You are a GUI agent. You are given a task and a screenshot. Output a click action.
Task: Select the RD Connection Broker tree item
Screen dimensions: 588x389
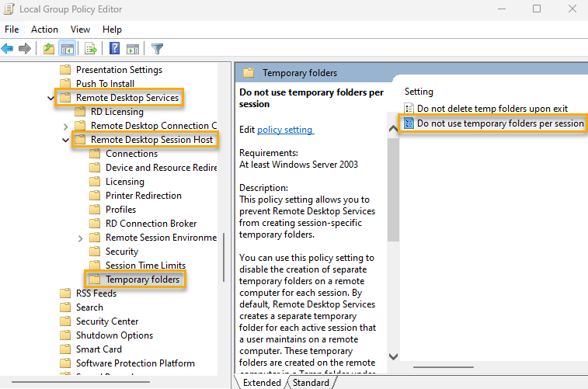click(151, 224)
